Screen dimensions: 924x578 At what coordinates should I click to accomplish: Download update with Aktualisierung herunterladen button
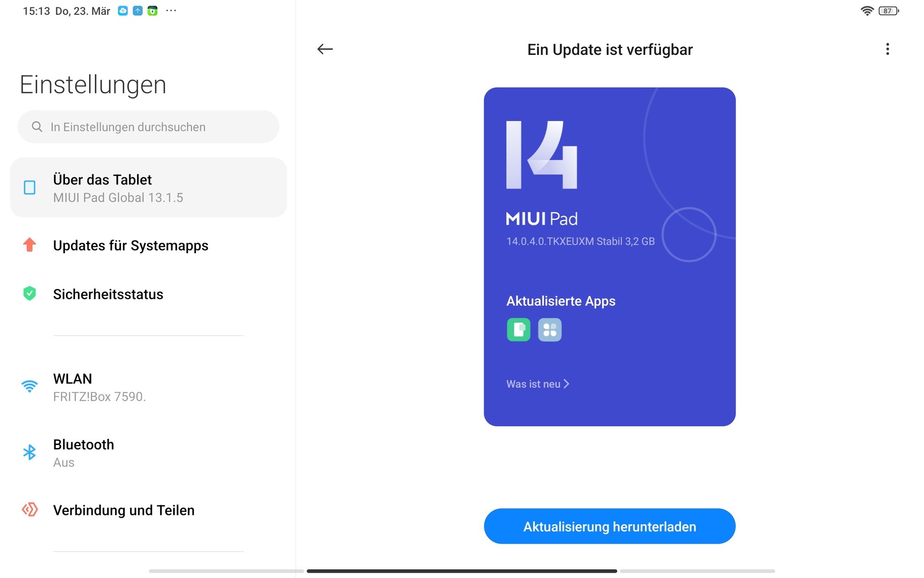(x=609, y=526)
